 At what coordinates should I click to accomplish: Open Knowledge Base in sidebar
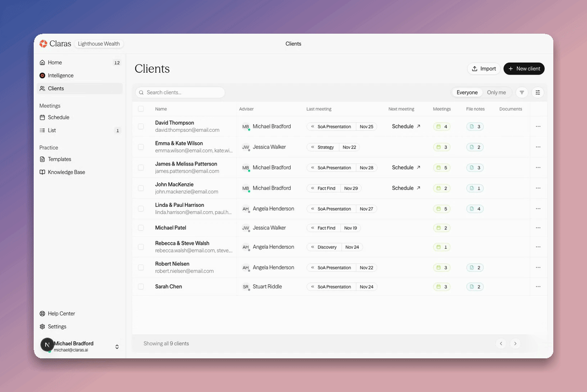(x=80, y=172)
